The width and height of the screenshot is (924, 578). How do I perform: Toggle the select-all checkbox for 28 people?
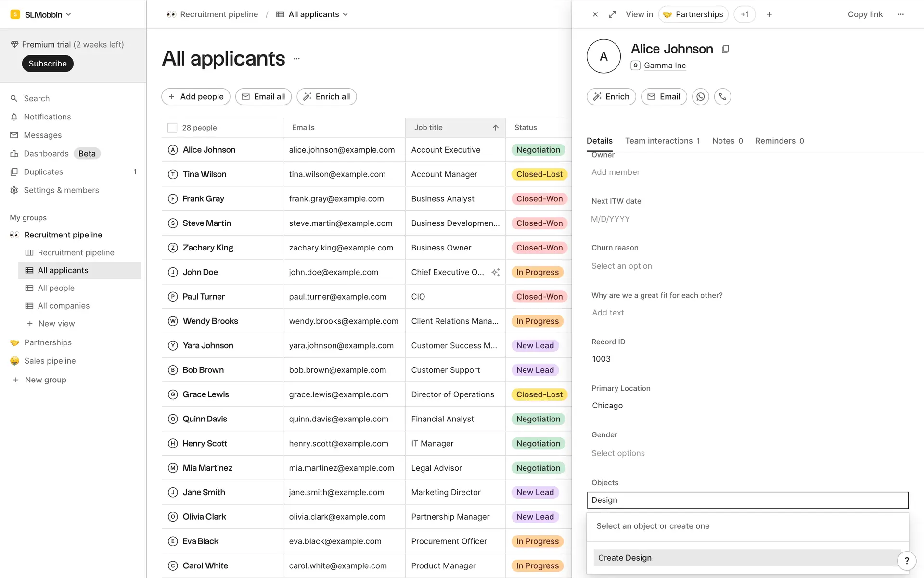(x=172, y=128)
